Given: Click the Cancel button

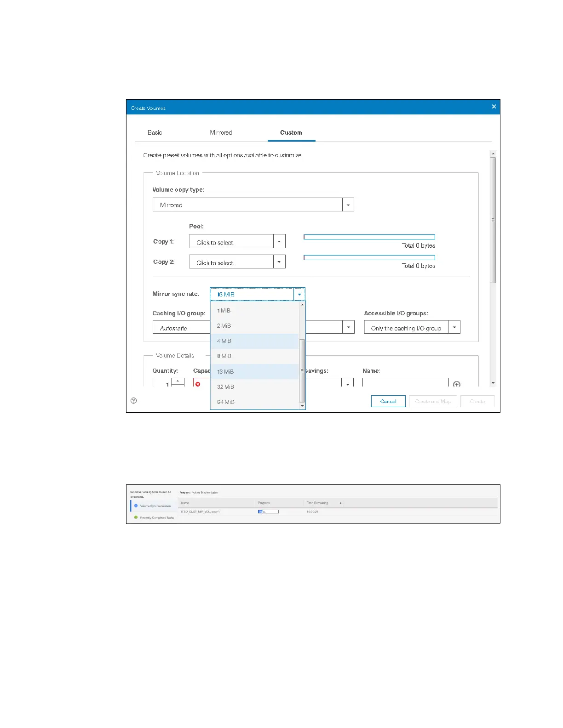Looking at the screenshot, I should [388, 401].
